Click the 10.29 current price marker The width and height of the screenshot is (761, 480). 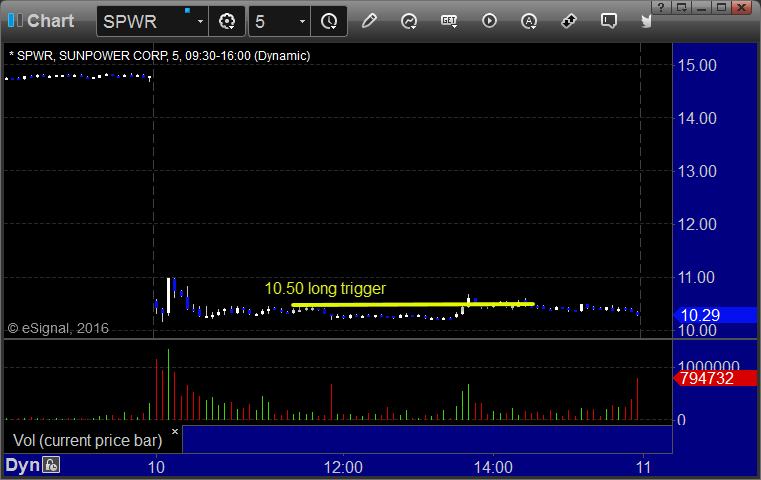coord(715,315)
